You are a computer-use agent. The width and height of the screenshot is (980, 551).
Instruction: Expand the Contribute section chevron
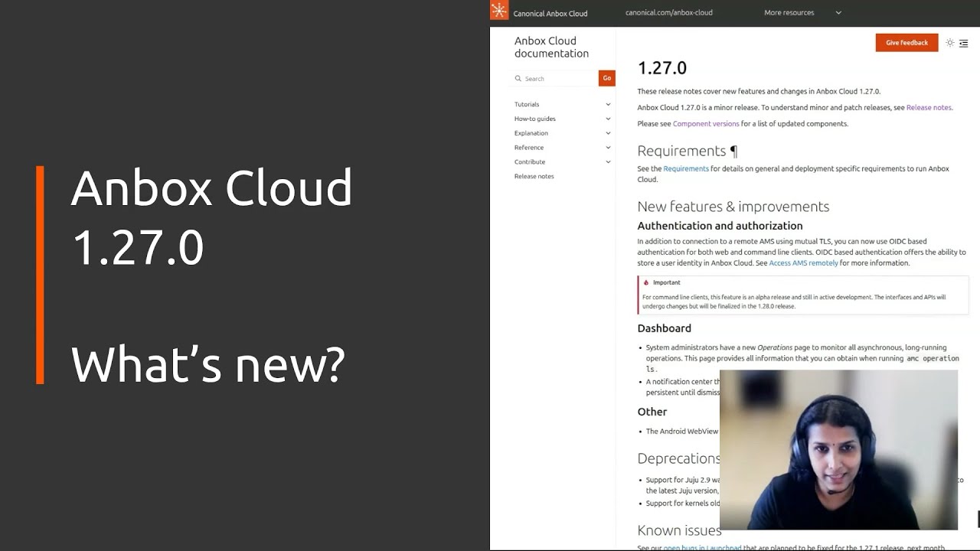click(x=608, y=162)
